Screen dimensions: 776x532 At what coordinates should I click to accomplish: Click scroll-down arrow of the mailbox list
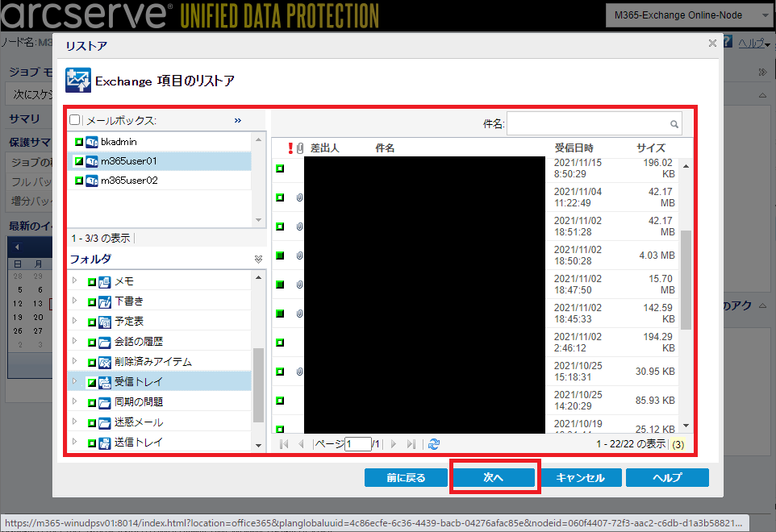click(x=258, y=220)
